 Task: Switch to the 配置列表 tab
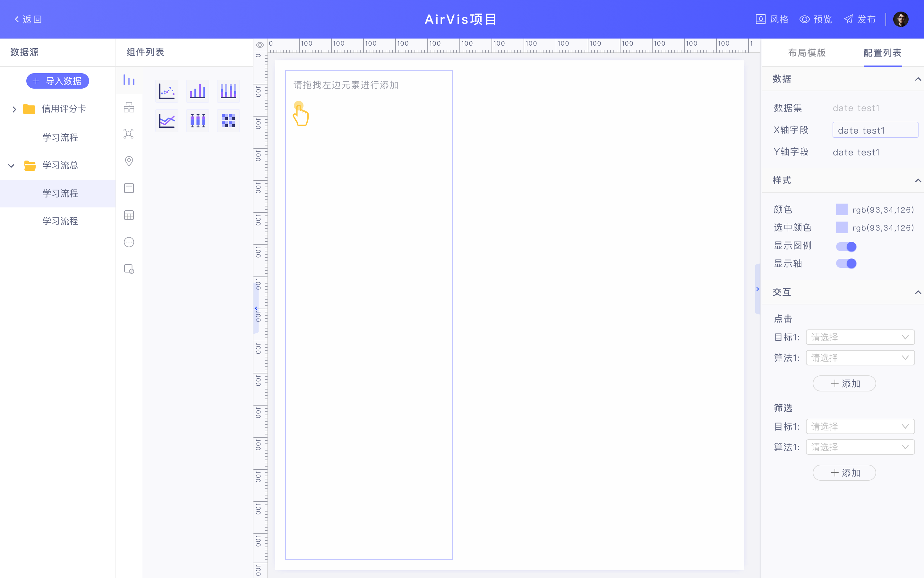(x=882, y=53)
